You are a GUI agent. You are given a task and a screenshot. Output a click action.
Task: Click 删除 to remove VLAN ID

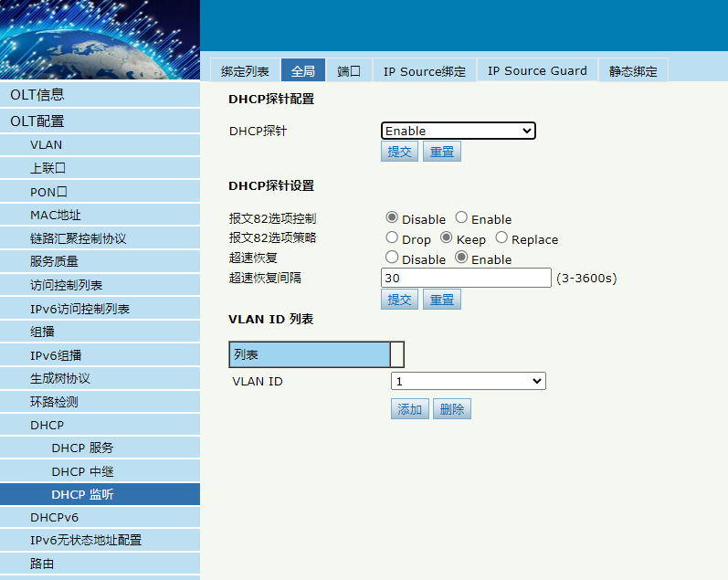click(x=452, y=409)
